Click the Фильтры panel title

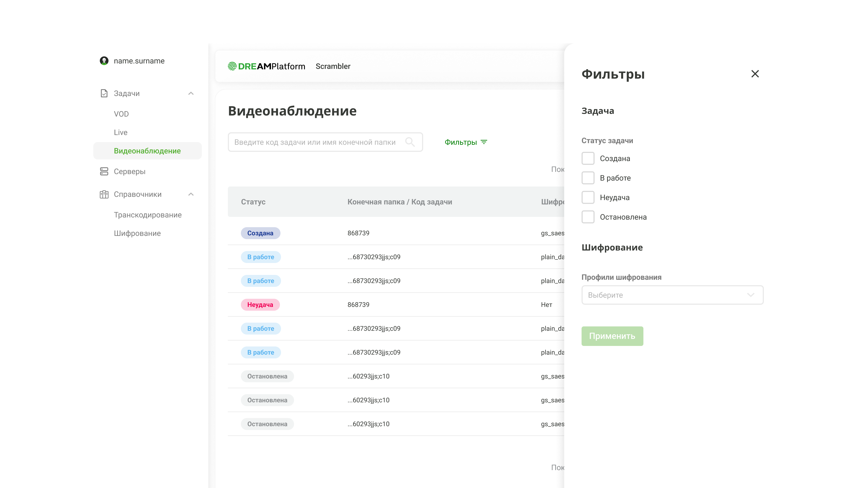coord(613,74)
